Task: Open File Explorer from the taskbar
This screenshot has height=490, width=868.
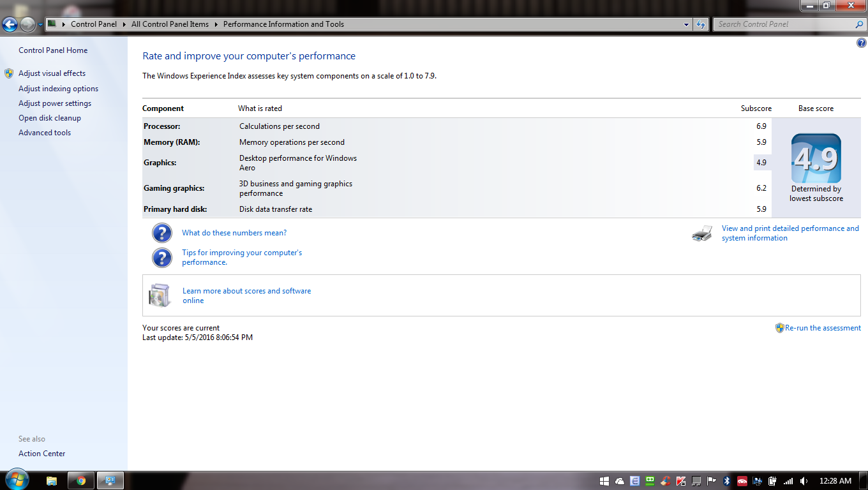Action: point(52,481)
